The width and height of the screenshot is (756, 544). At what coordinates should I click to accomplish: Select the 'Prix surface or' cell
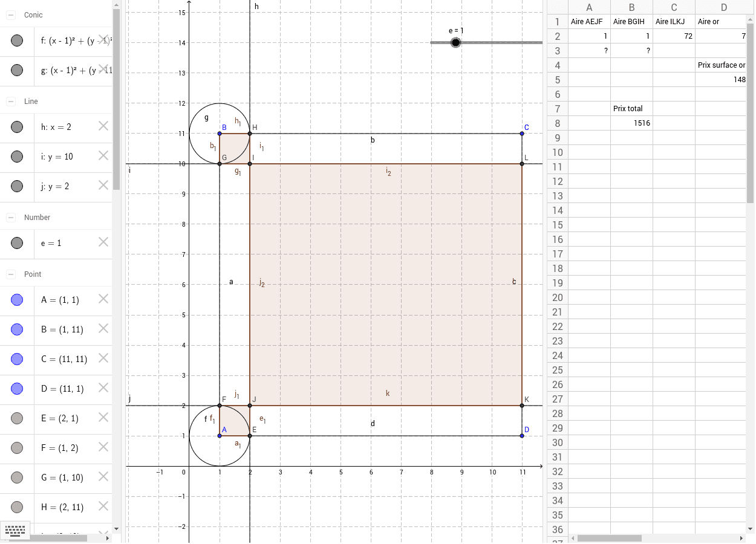[x=720, y=65]
